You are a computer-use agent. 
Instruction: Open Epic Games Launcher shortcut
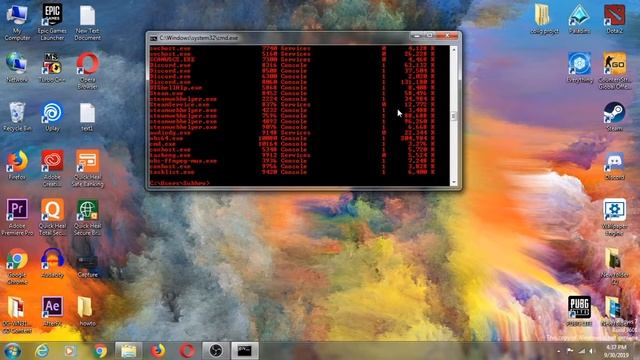click(52, 22)
